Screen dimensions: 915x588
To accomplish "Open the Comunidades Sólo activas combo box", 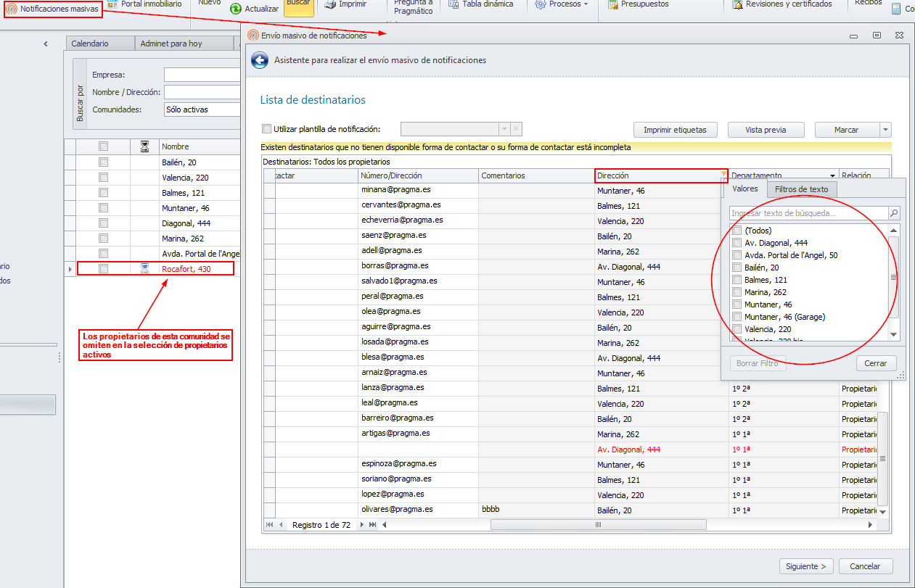I will click(202, 109).
